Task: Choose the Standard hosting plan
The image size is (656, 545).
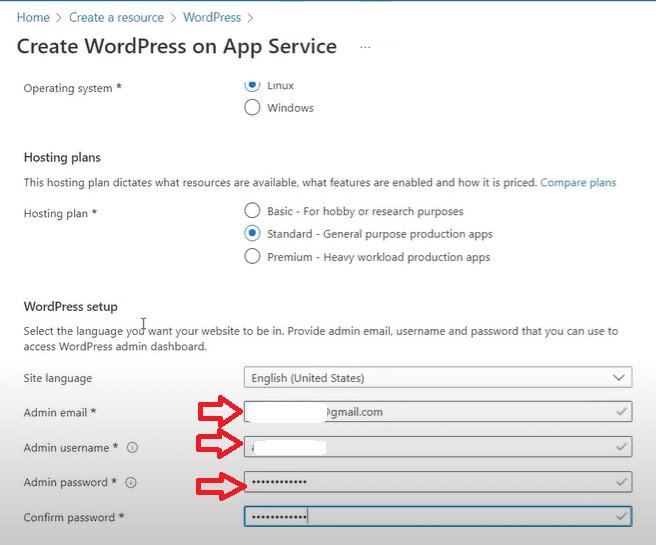Action: point(252,233)
